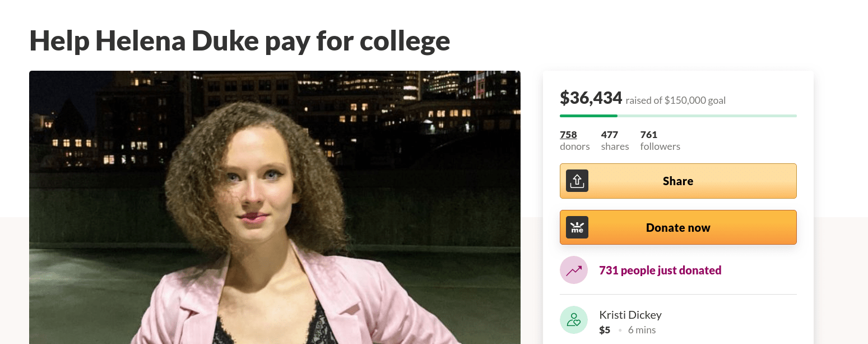868x344 pixels.
Task: Click the green fundraising progress bar
Action: [678, 116]
